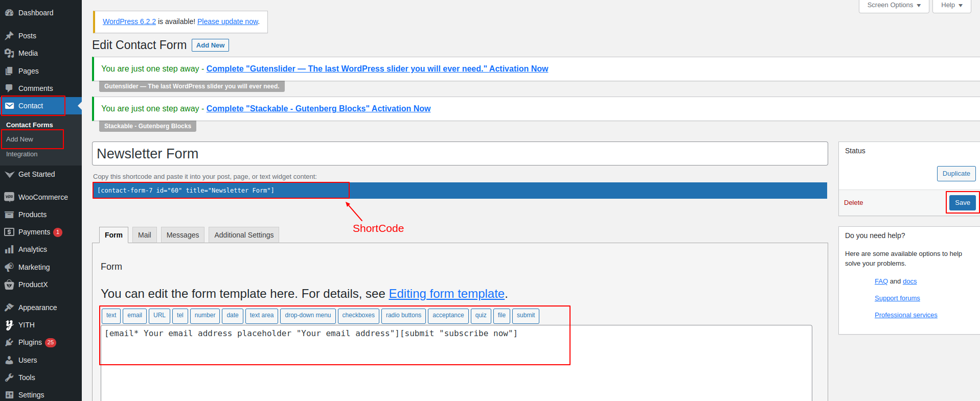Click the Please update now link
The width and height of the screenshot is (980, 401).
(x=228, y=21)
